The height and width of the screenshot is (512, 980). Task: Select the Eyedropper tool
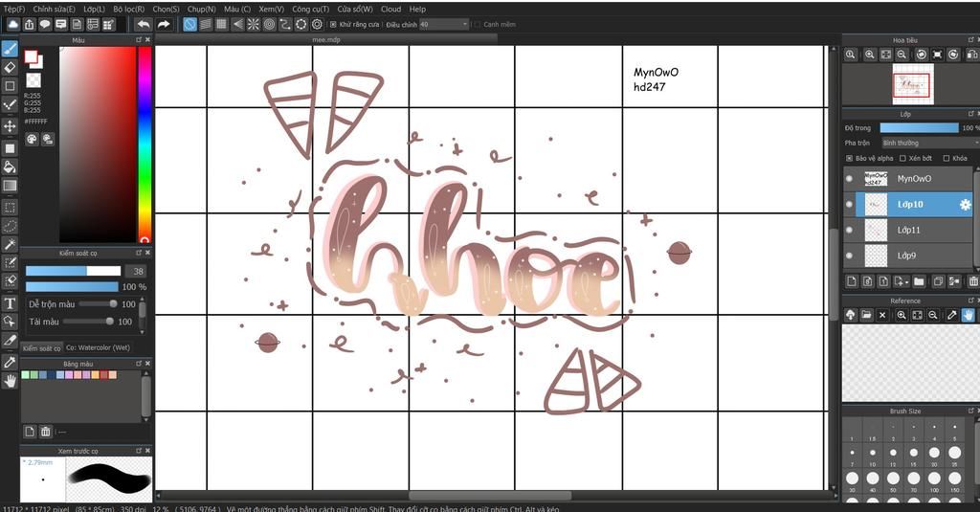click(10, 362)
